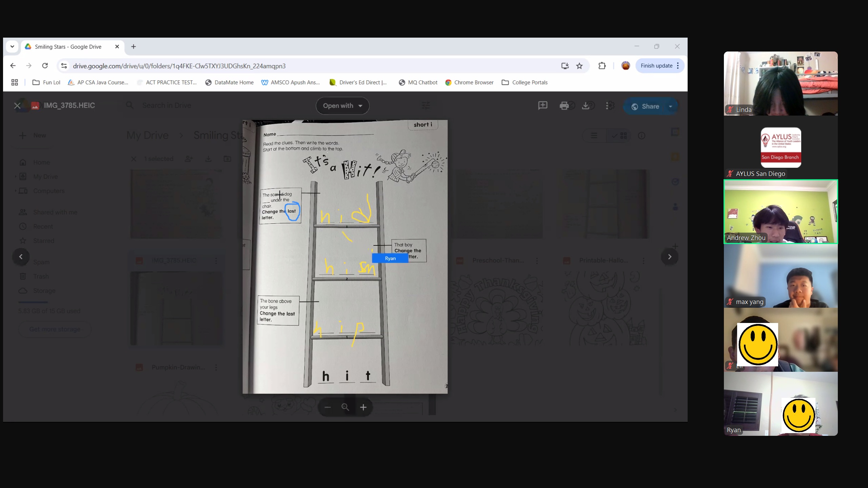
Task: Open the bookmark apps grid icon
Action: [x=15, y=82]
